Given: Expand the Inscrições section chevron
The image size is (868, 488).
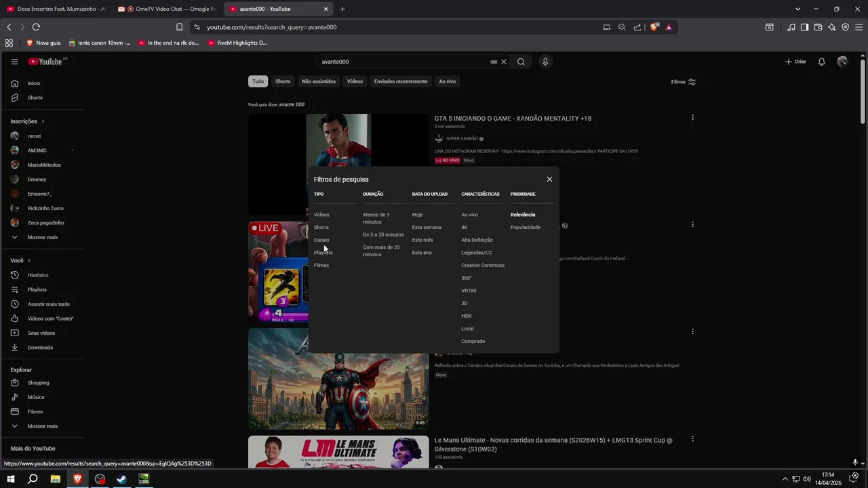Looking at the screenshot, I should coord(43,121).
